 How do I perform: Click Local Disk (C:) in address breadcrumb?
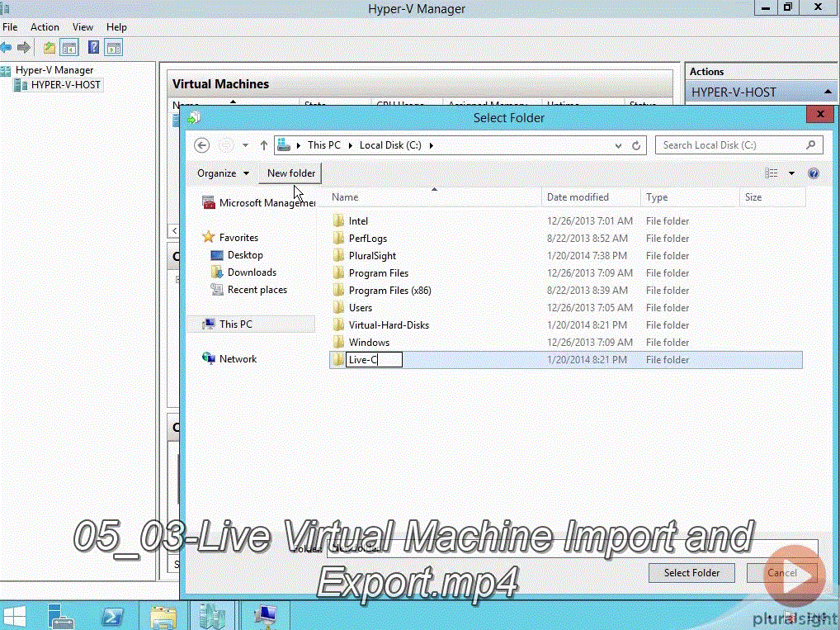[390, 145]
